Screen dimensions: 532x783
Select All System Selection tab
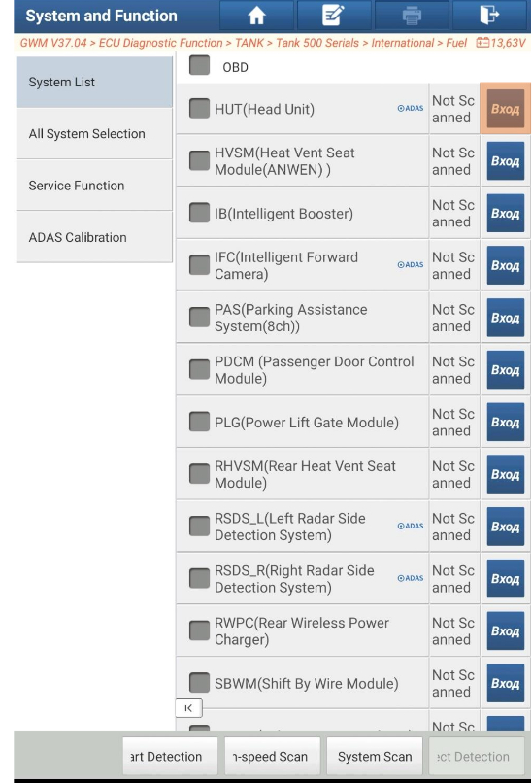click(94, 134)
